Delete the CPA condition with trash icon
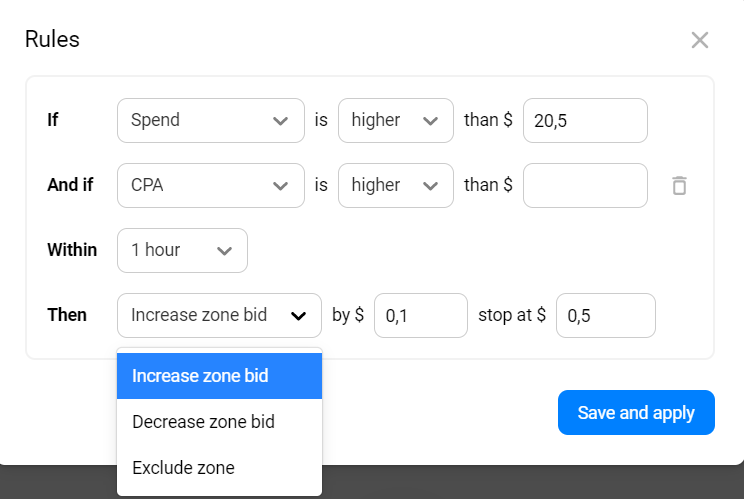 [679, 185]
